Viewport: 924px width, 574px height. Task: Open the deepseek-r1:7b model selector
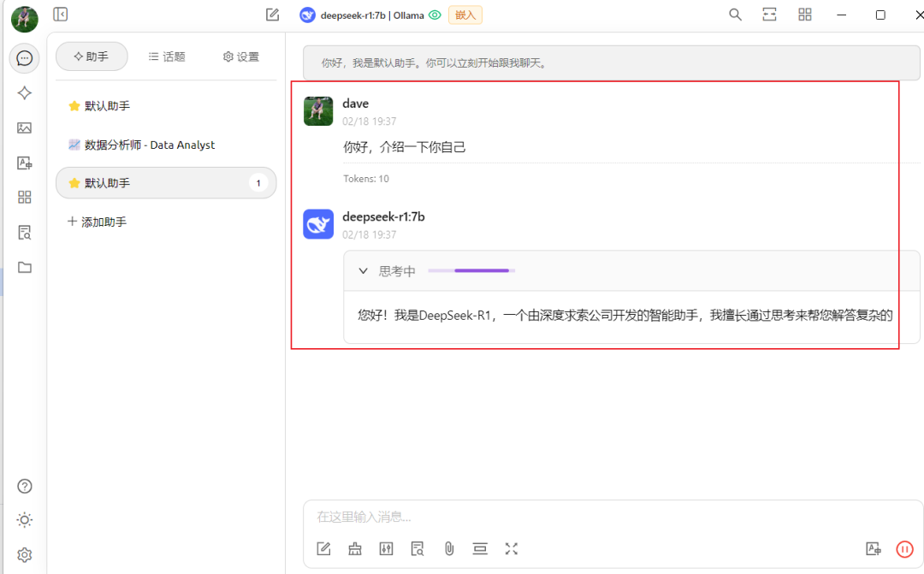[x=362, y=15]
